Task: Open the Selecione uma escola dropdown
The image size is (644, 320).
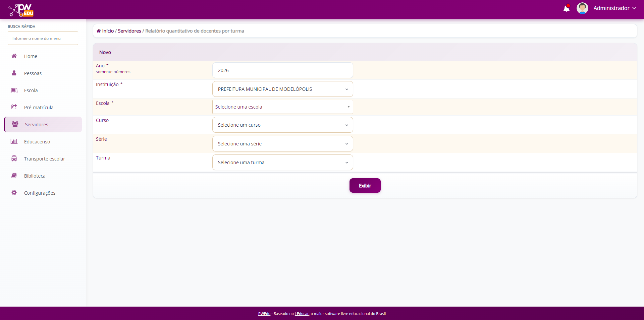Action: coord(282,107)
